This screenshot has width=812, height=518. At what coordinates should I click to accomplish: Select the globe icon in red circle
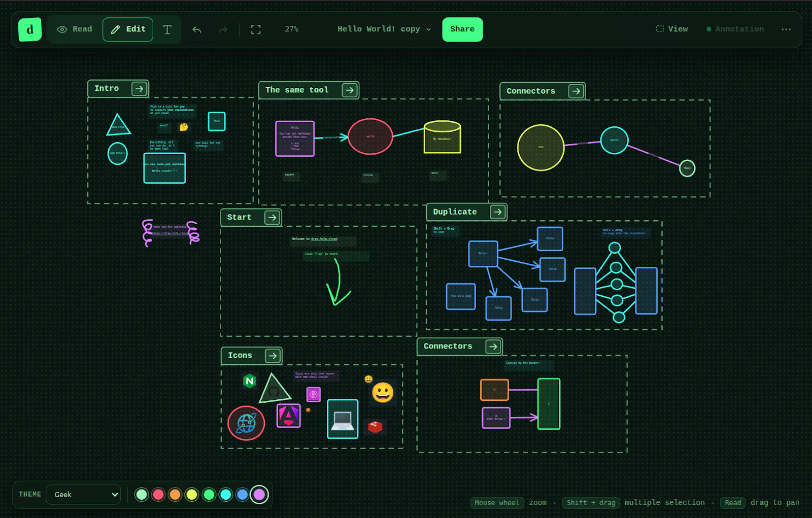[246, 423]
